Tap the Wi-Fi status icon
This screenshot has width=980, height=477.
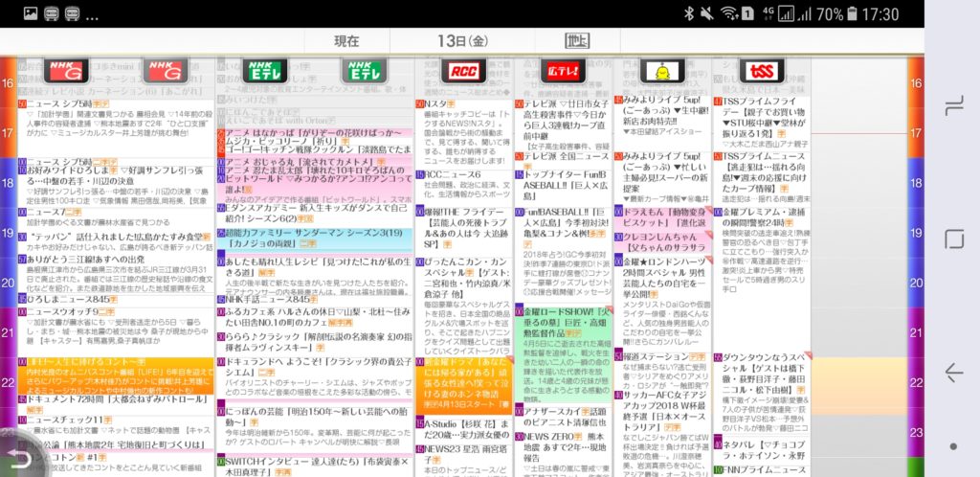(x=728, y=13)
